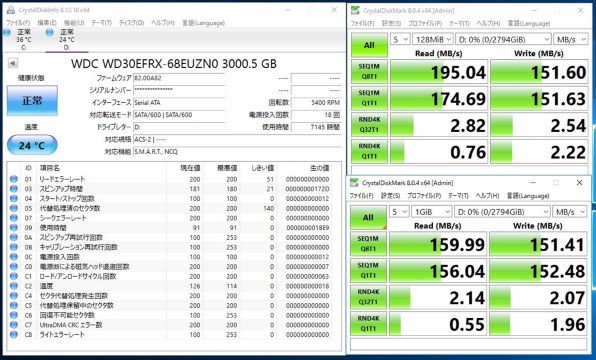The image size is (596, 360).
Task: Click status circle for C1 ロード/アンロードサイクル回数
Action: tap(14, 276)
